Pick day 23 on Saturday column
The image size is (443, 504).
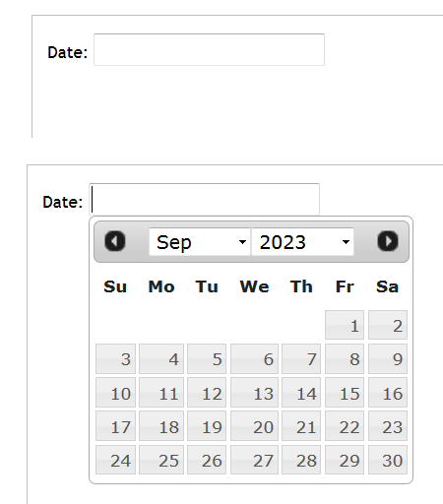click(388, 426)
